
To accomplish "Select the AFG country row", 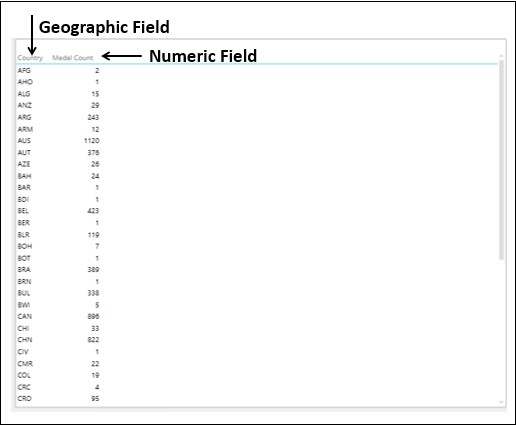I will pyautogui.click(x=58, y=70).
